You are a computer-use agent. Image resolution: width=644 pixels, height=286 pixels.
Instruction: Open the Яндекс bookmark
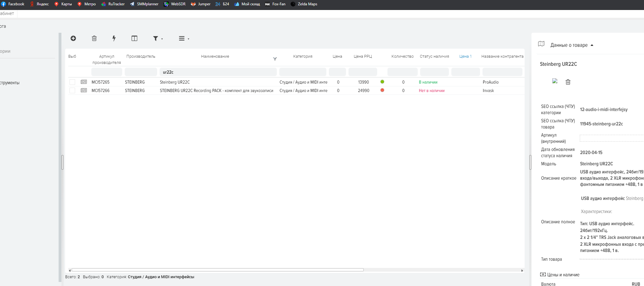[x=40, y=4]
